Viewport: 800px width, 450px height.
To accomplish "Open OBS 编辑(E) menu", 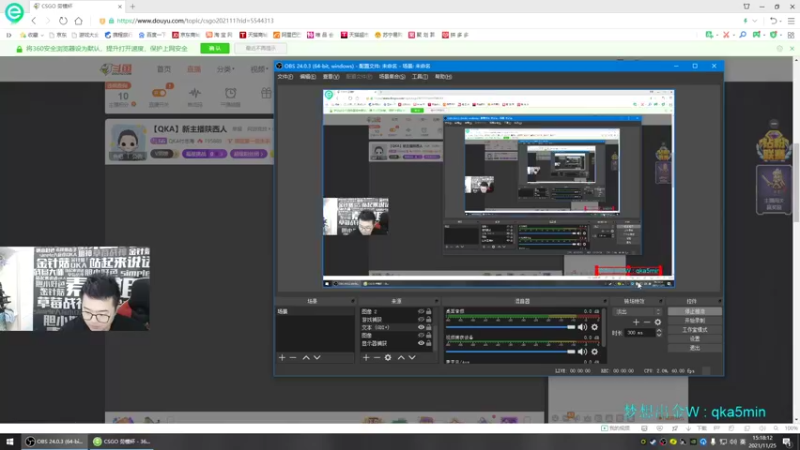I will click(x=308, y=77).
